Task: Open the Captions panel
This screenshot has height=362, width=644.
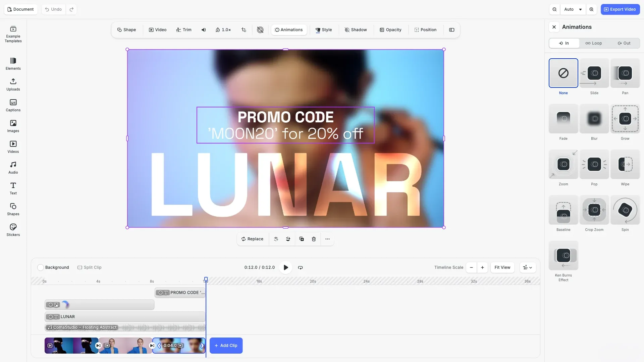Action: tap(13, 105)
